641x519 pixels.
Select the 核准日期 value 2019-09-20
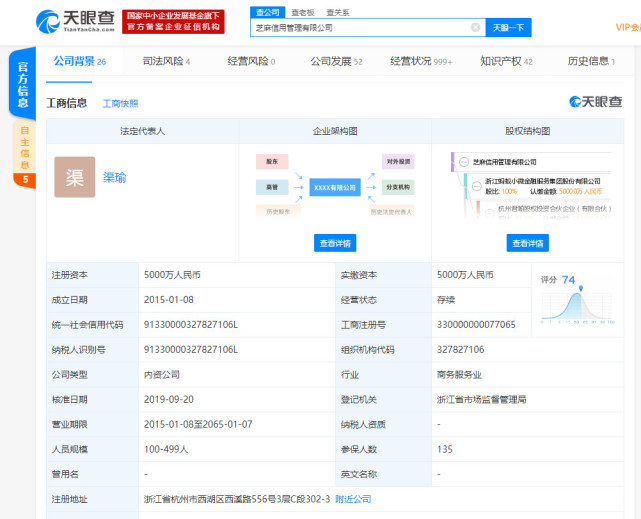tap(168, 400)
